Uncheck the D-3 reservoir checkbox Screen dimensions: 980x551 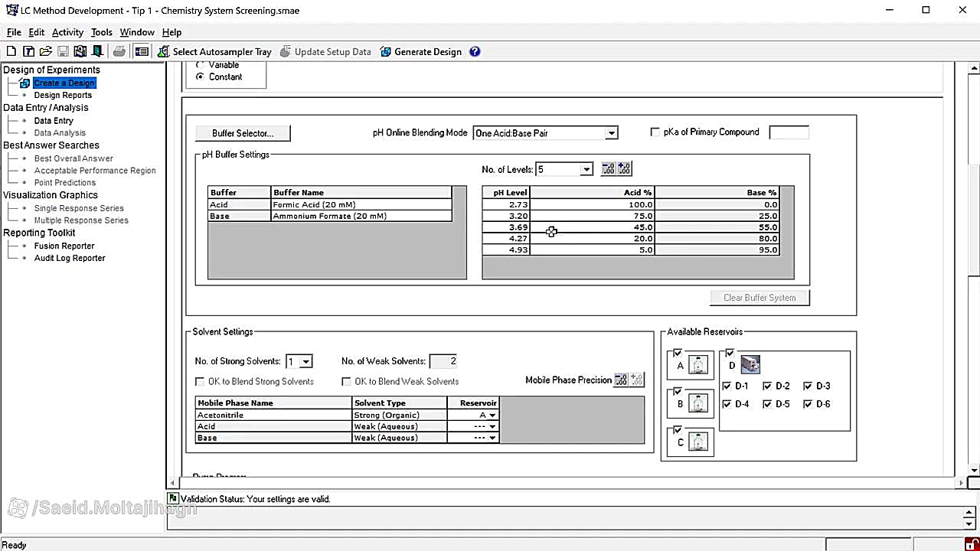click(x=808, y=386)
